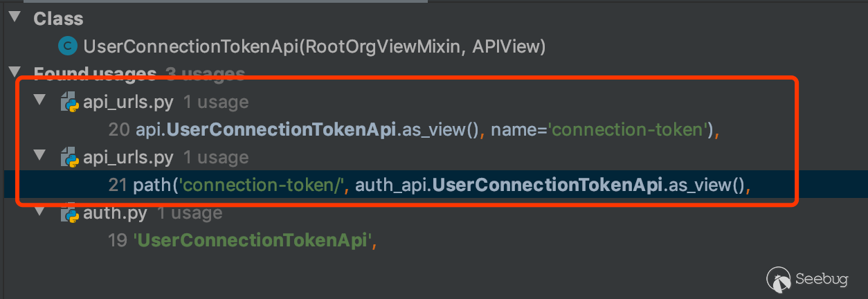Click the '1 usage' count next to auth.py

coord(190,212)
